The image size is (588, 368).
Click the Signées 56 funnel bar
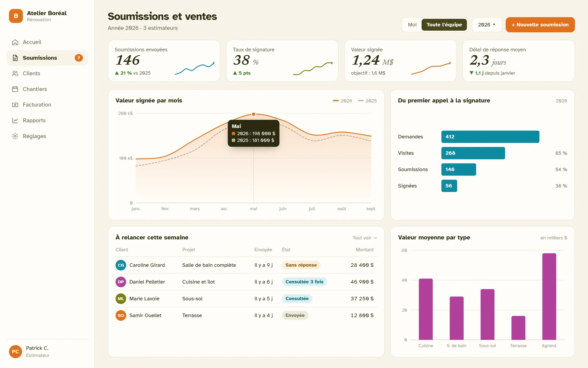pos(449,186)
